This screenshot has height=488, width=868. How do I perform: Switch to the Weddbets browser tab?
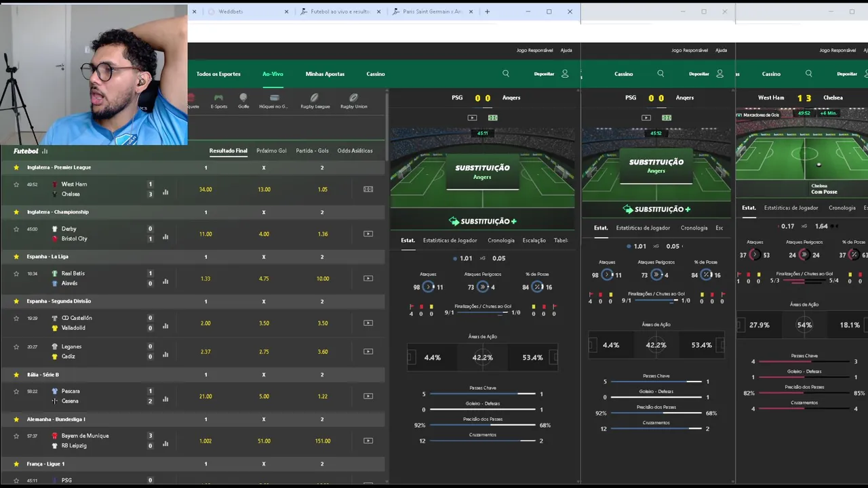pyautogui.click(x=248, y=12)
